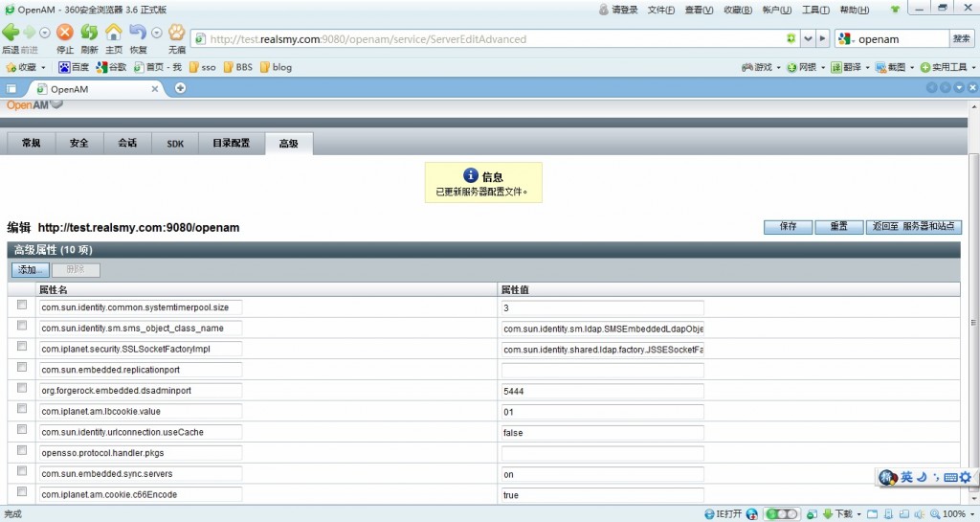The image size is (980, 522).
Task: Refresh the page with the green refresh icon
Action: pyautogui.click(x=89, y=32)
